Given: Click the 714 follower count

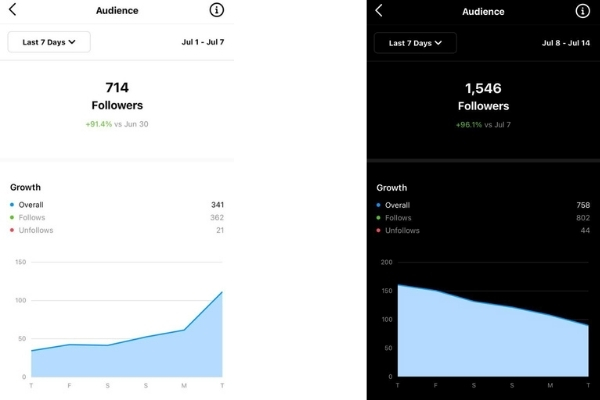Looking at the screenshot, I should (x=117, y=88).
